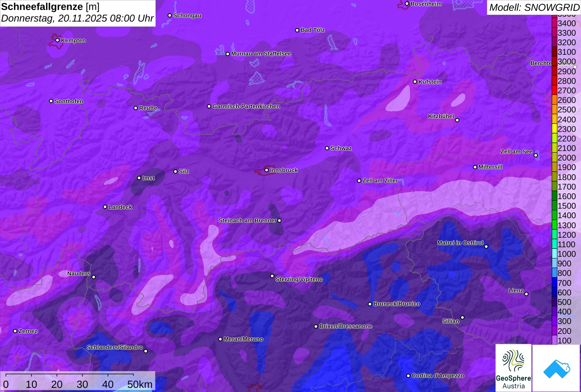Screen dimensions: 581x392
Task: Click the 'Murnau am Staffelsee' label
Action: [x=261, y=54]
